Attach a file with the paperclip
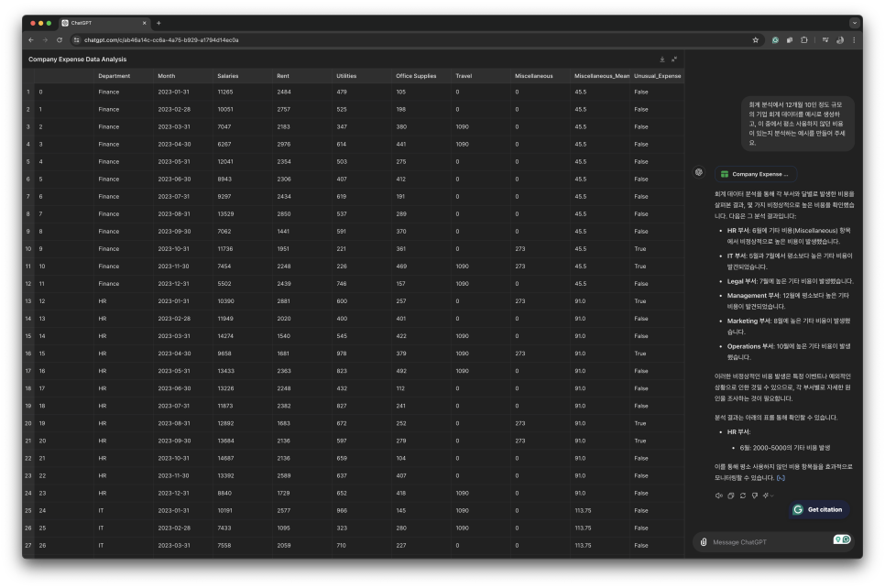This screenshot has height=588, width=885. [x=704, y=541]
